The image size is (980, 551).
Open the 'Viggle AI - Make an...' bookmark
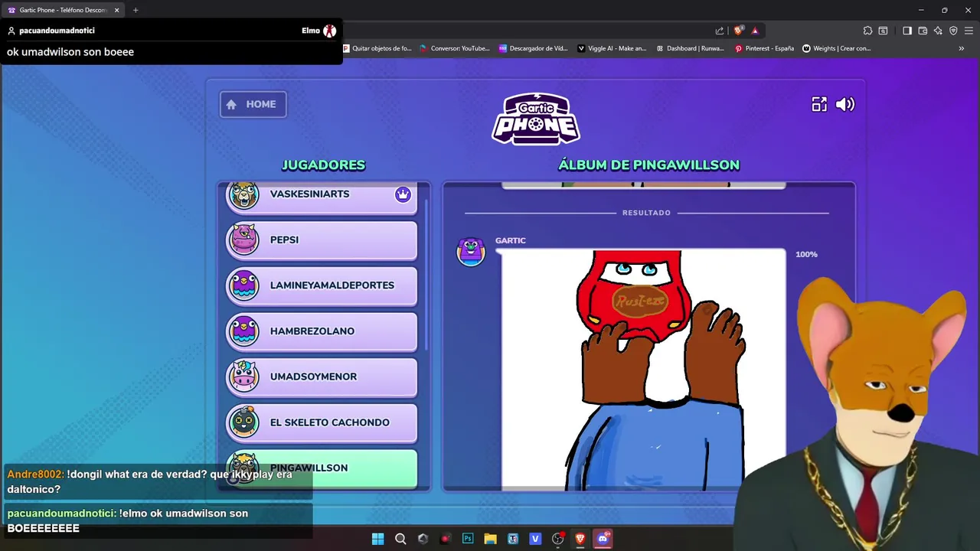click(x=612, y=48)
